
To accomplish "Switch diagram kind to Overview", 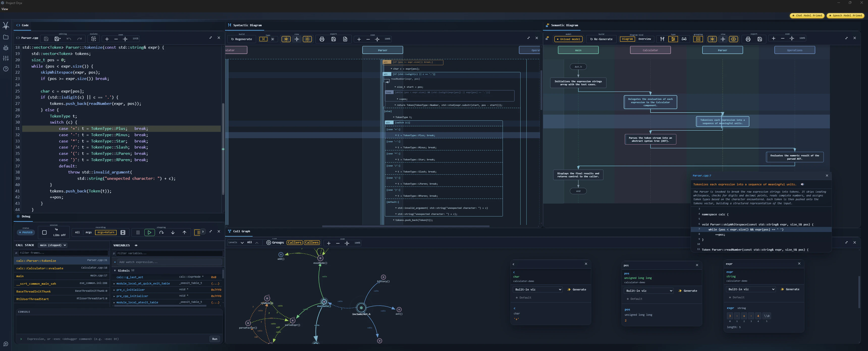I will (x=645, y=39).
